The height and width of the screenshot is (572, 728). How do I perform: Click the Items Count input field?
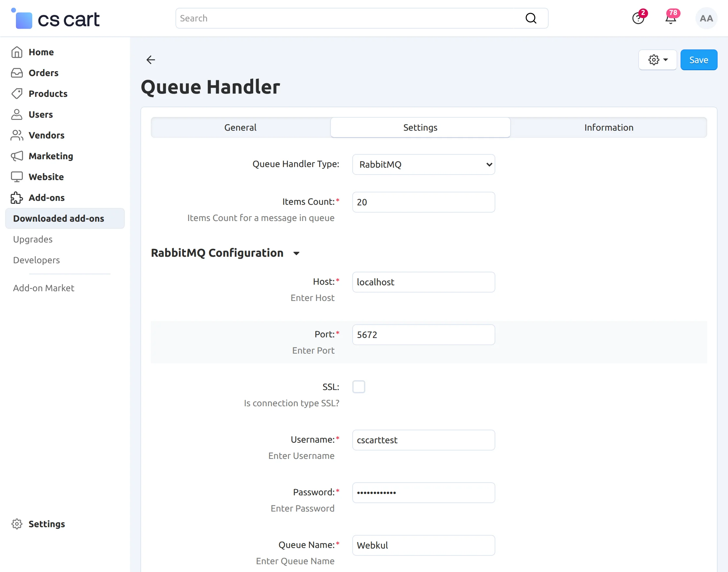[423, 202]
